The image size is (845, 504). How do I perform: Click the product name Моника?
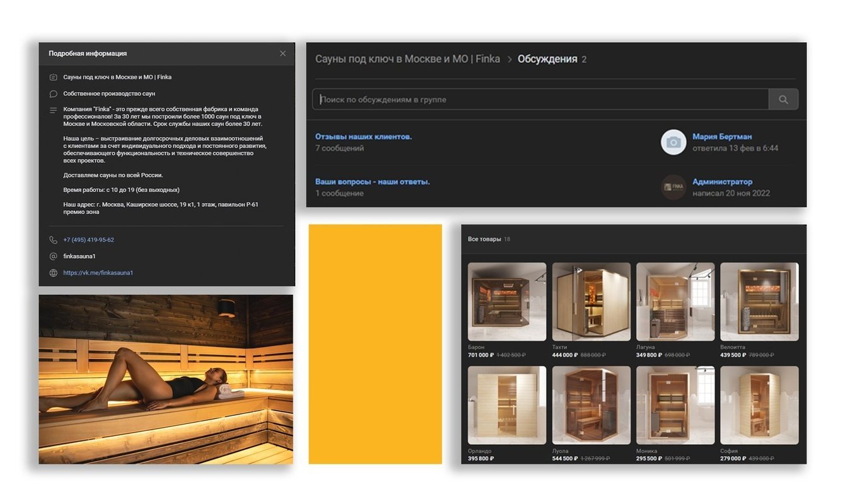[646, 451]
